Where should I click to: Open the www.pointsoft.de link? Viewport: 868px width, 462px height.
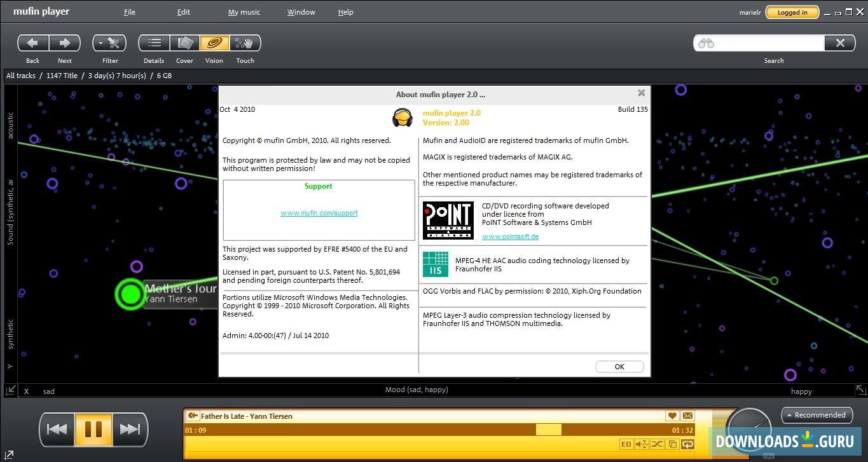point(510,236)
